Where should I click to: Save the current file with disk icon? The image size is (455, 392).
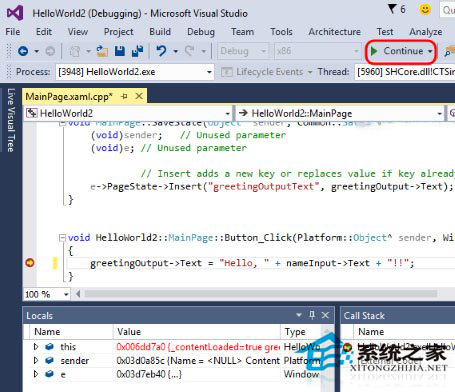click(x=120, y=51)
